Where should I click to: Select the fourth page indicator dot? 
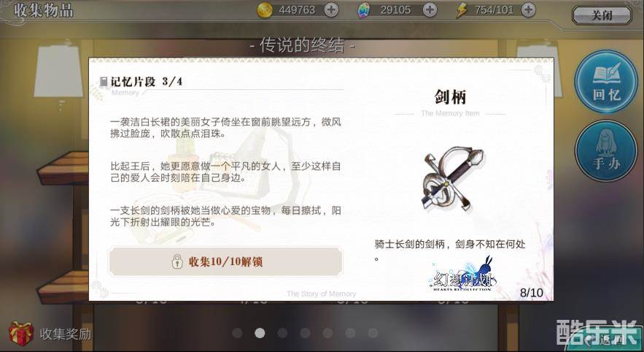[x=305, y=333]
